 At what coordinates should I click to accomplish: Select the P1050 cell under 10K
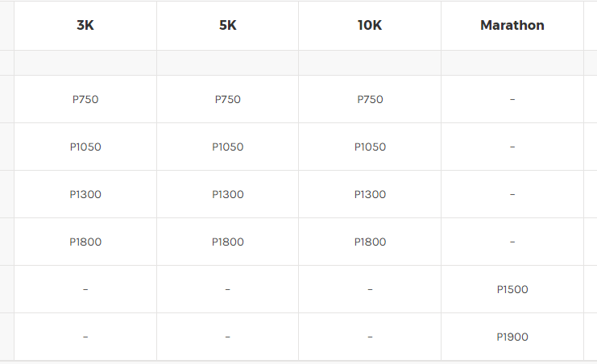[x=370, y=147]
